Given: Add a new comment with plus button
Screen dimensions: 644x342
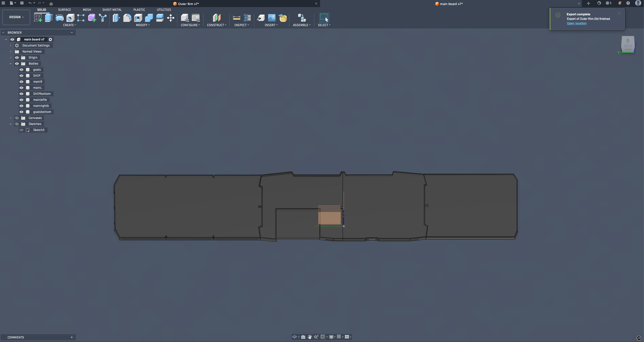Looking at the screenshot, I should [72, 337].
